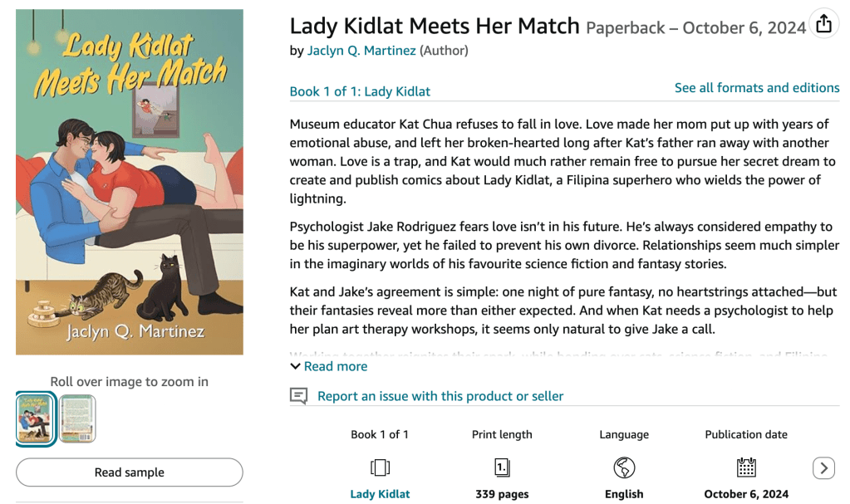This screenshot has height=504, width=850.
Task: Expand the description with Read more
Action: pyautogui.click(x=335, y=366)
